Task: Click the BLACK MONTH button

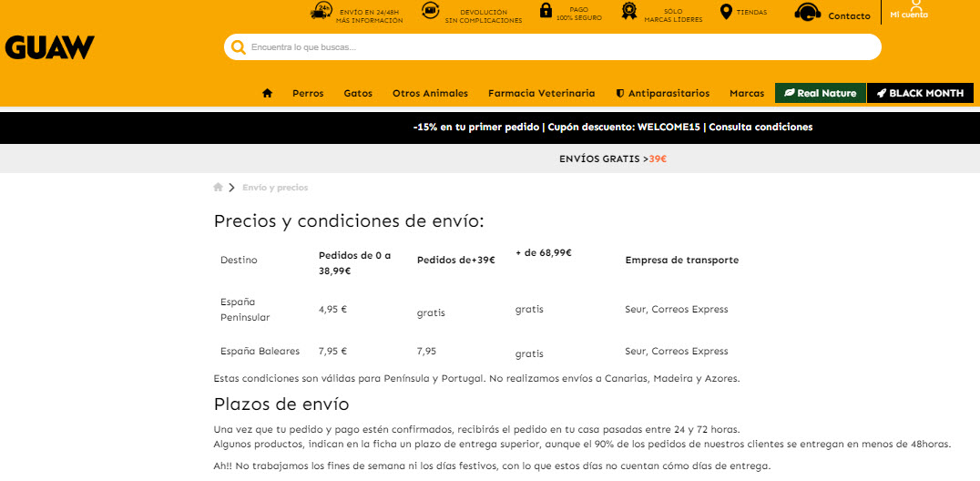Action: [920, 93]
